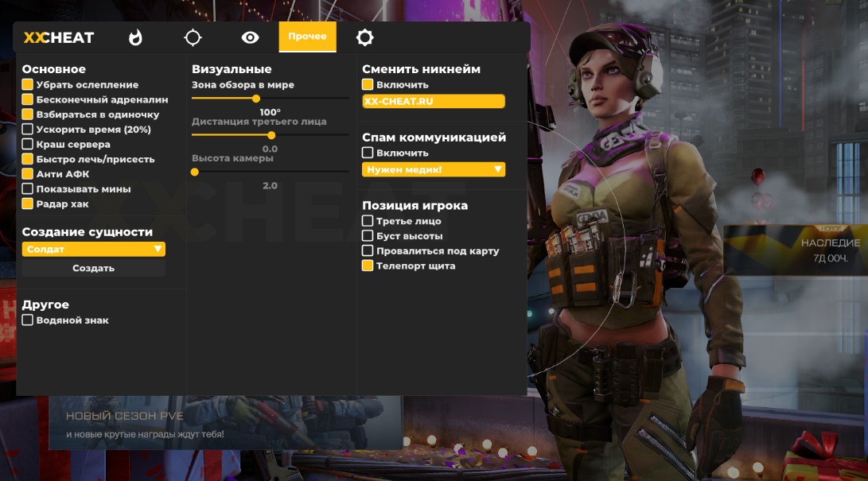Toggle Включить under Сменить никнейм
This screenshot has width=868, height=481.
tap(367, 84)
